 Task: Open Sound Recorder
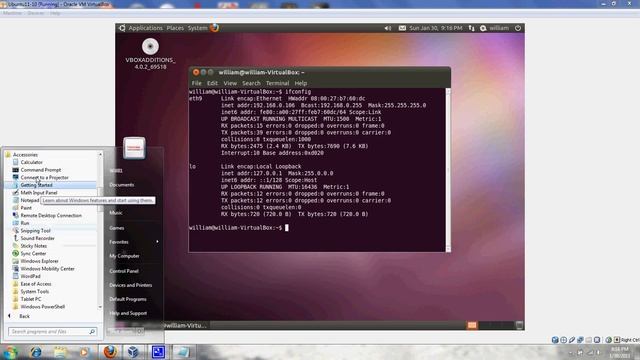pos(37,238)
